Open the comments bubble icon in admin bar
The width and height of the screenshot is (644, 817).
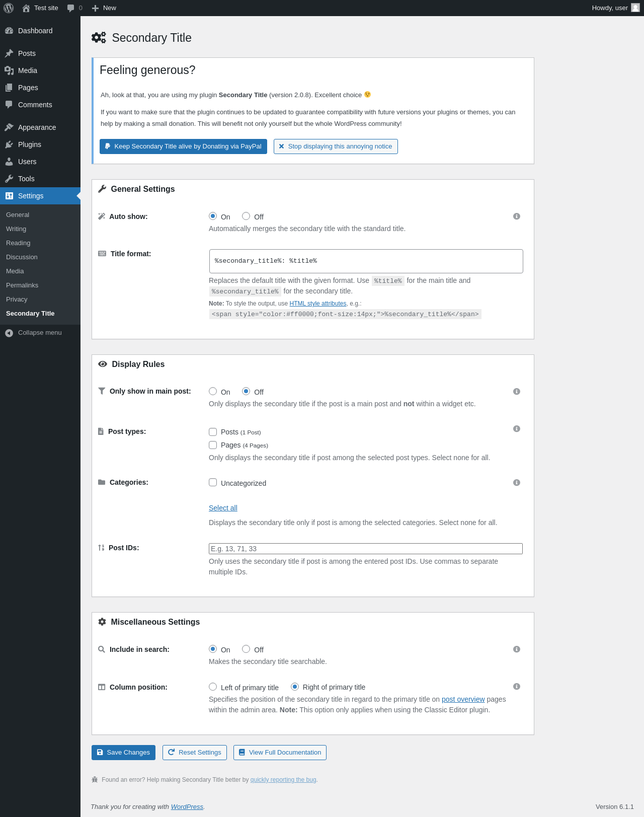71,8
